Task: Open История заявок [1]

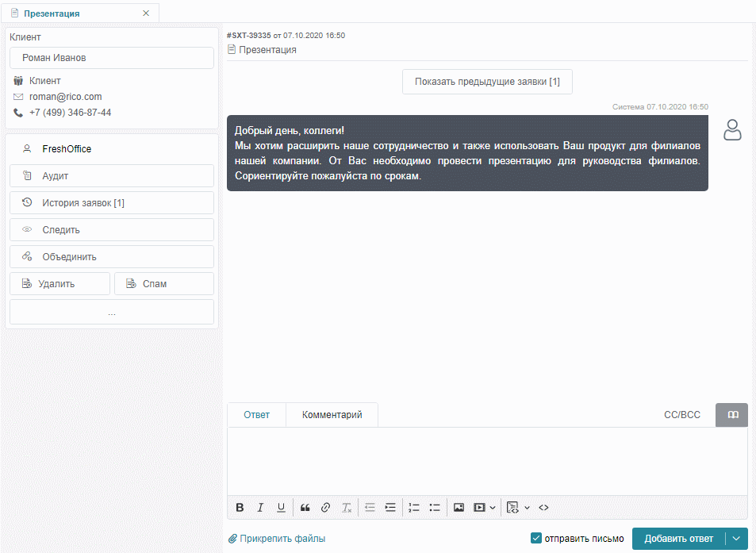Action: point(112,203)
